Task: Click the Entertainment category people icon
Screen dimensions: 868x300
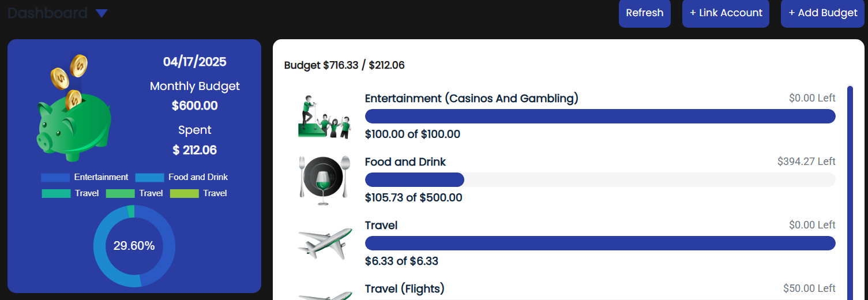Action: point(325,117)
